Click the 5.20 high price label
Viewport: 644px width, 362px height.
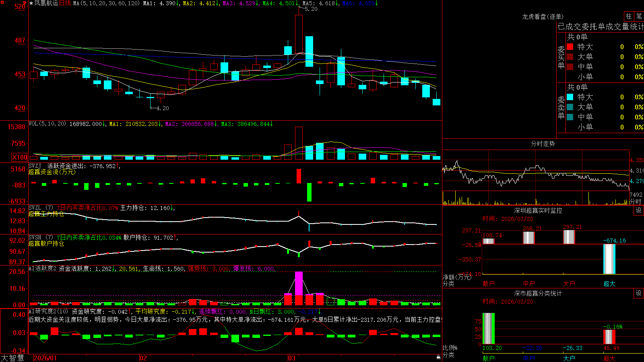pyautogui.click(x=311, y=9)
